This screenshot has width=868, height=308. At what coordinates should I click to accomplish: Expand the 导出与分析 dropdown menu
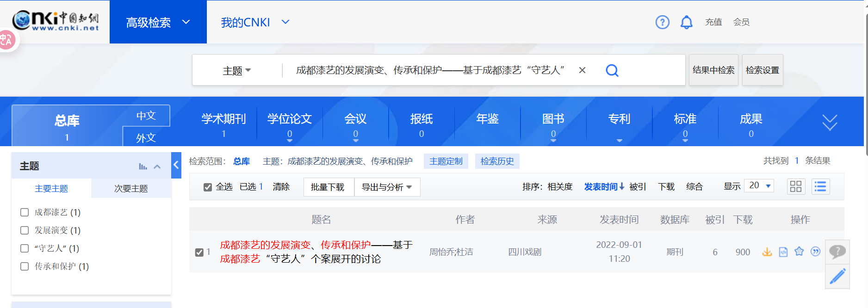coord(387,187)
